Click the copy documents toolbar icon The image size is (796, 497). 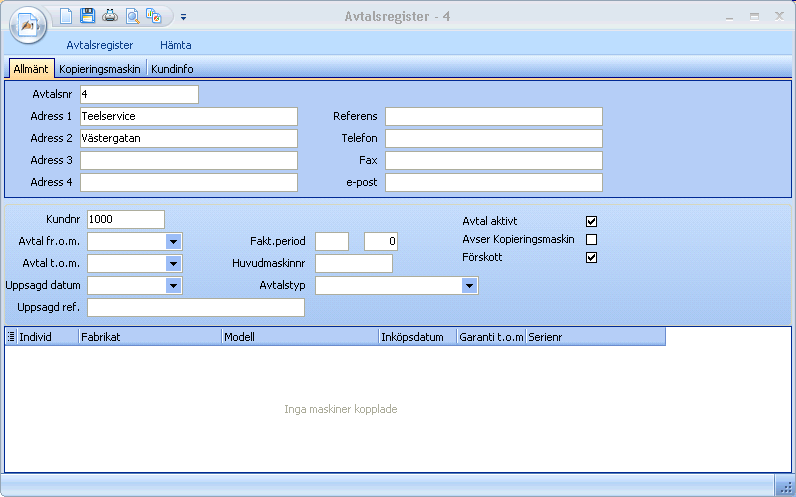point(154,16)
